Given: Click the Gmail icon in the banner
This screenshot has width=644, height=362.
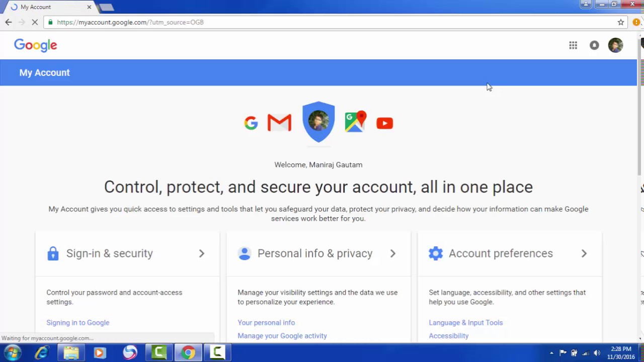Looking at the screenshot, I should pos(279,123).
